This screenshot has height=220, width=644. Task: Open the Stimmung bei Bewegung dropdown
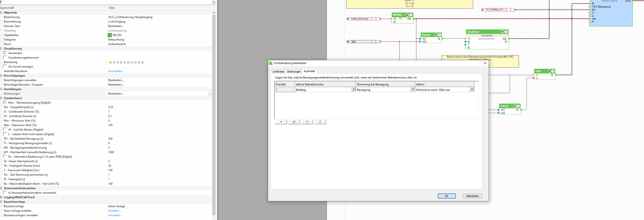click(413, 89)
